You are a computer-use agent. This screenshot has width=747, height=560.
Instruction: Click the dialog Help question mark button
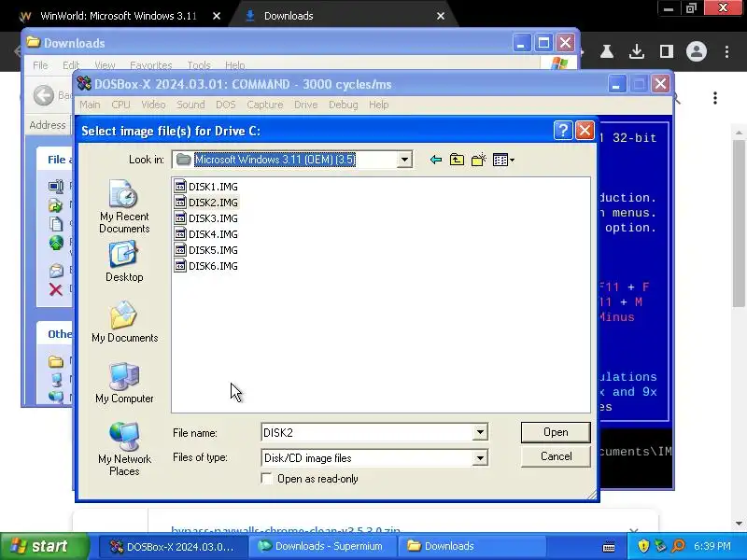coord(563,130)
